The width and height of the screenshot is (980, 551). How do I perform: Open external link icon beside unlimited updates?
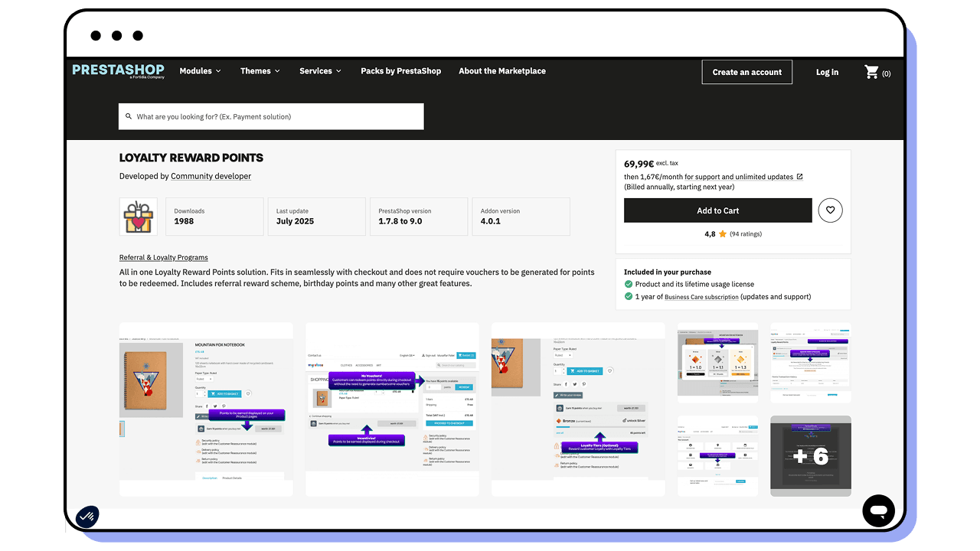[x=800, y=177]
